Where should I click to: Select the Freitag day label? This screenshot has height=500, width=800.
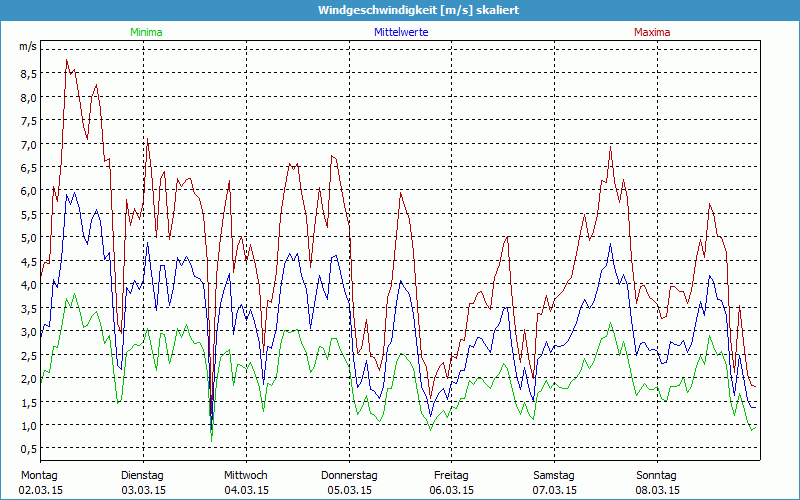tap(452, 476)
